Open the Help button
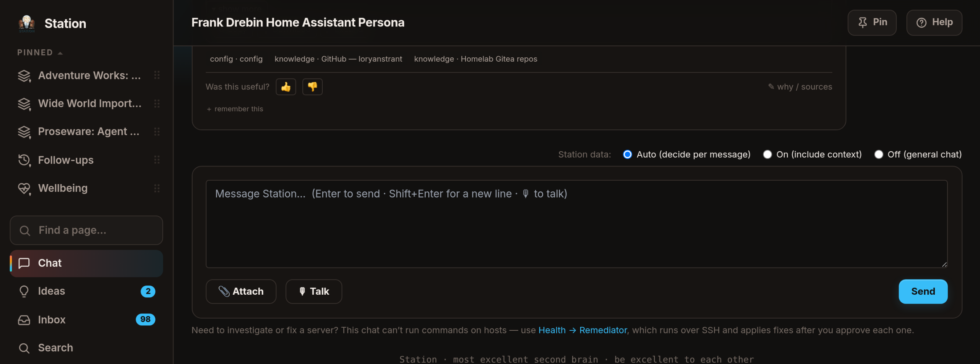Screen dimensions: 980x364 coord(934,23)
